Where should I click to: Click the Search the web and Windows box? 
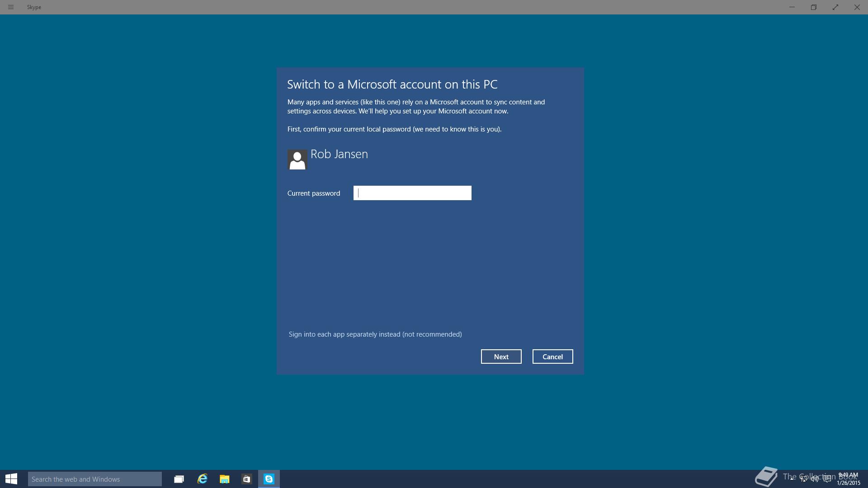[x=95, y=479]
